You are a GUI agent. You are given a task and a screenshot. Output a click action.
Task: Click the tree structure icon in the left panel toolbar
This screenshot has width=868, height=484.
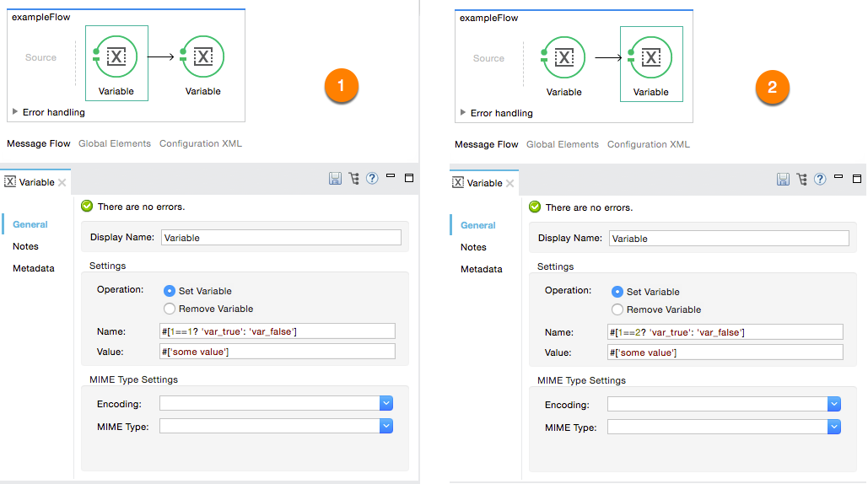353,179
